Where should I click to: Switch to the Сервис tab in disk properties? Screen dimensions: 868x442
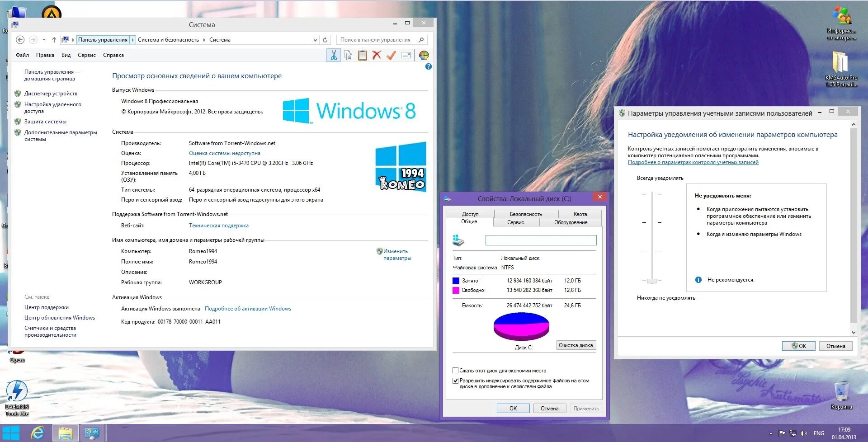[515, 222]
